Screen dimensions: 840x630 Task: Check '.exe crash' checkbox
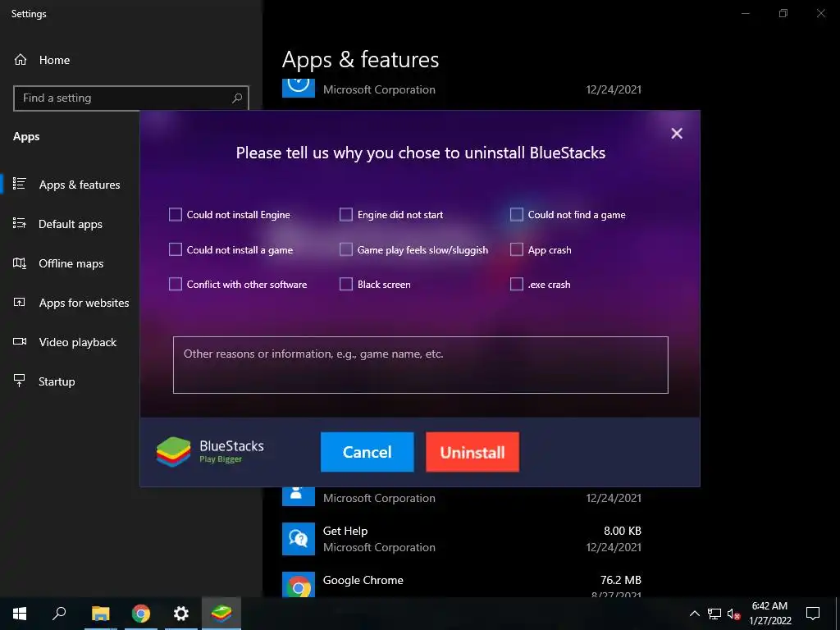[517, 284]
